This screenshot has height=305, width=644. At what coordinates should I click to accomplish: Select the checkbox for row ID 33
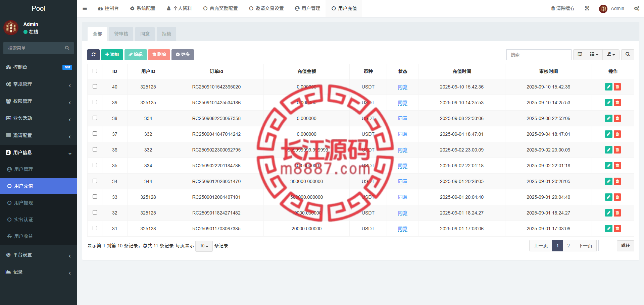[x=95, y=197]
